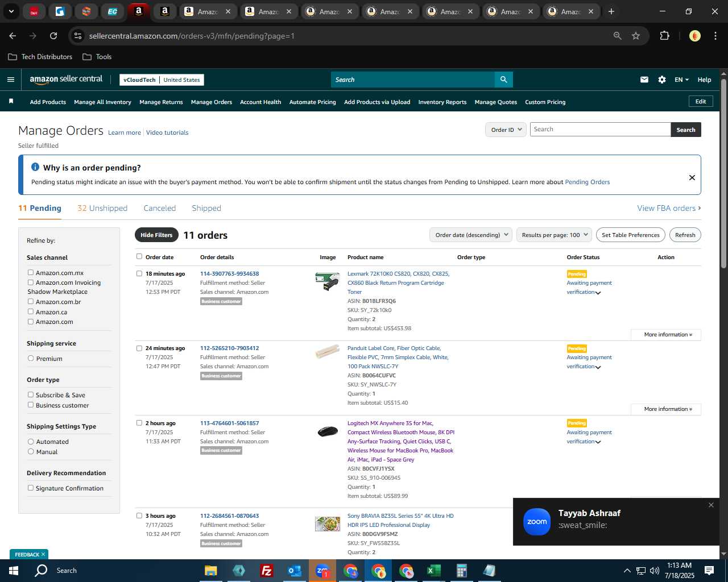Open the Order ID search type dropdown
Image resolution: width=728 pixels, height=582 pixels.
tap(506, 130)
